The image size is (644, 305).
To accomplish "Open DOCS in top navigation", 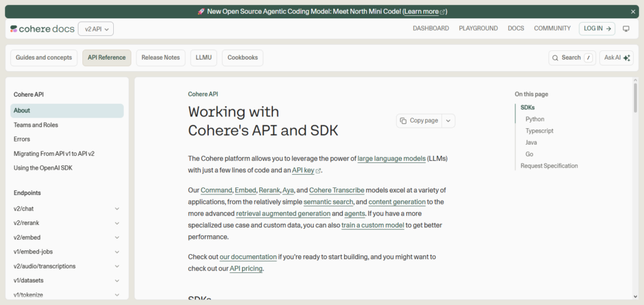I will 516,29.
